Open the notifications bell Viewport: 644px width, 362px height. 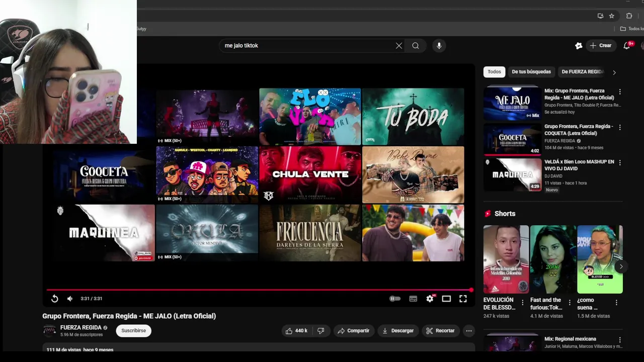pos(626,46)
